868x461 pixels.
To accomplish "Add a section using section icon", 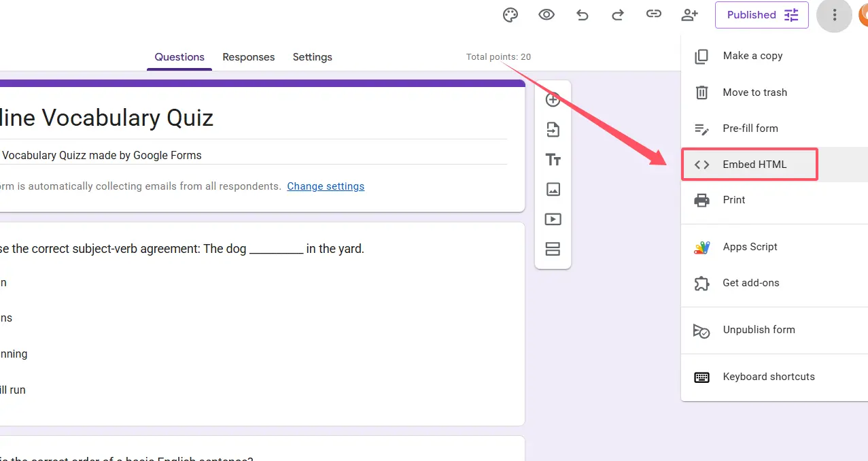I will [553, 250].
